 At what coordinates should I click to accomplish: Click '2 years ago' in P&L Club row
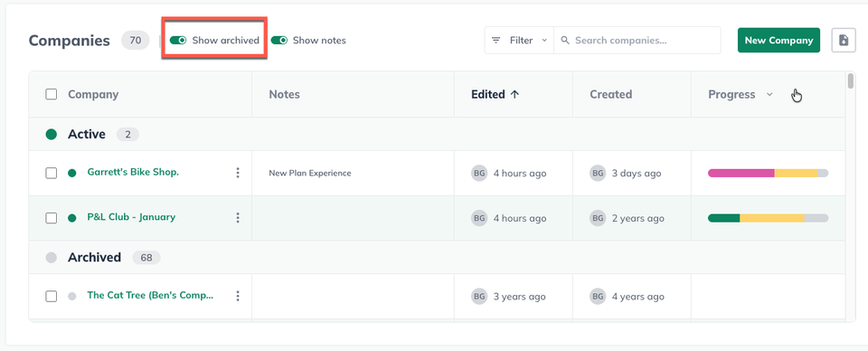(637, 218)
